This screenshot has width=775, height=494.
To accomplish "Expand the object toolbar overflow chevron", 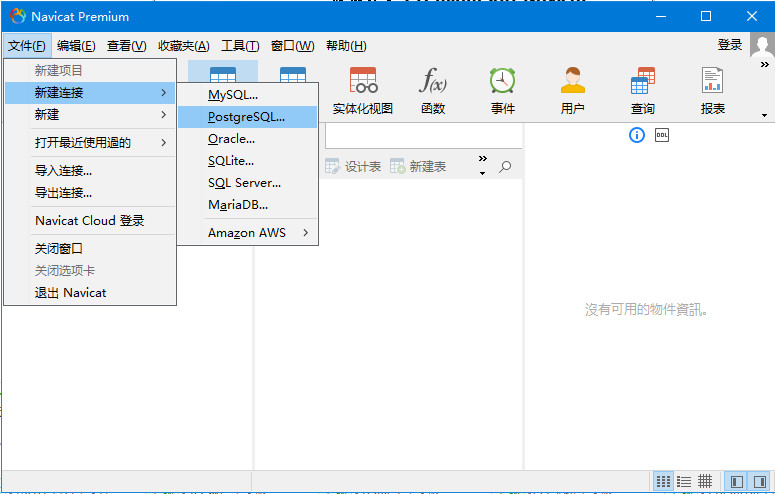I will (x=482, y=158).
